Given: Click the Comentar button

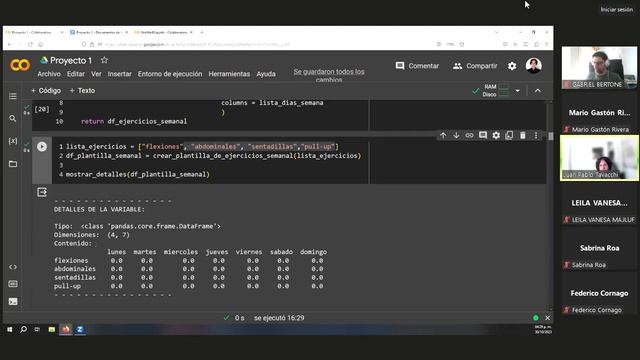Looking at the screenshot, I should [x=417, y=66].
